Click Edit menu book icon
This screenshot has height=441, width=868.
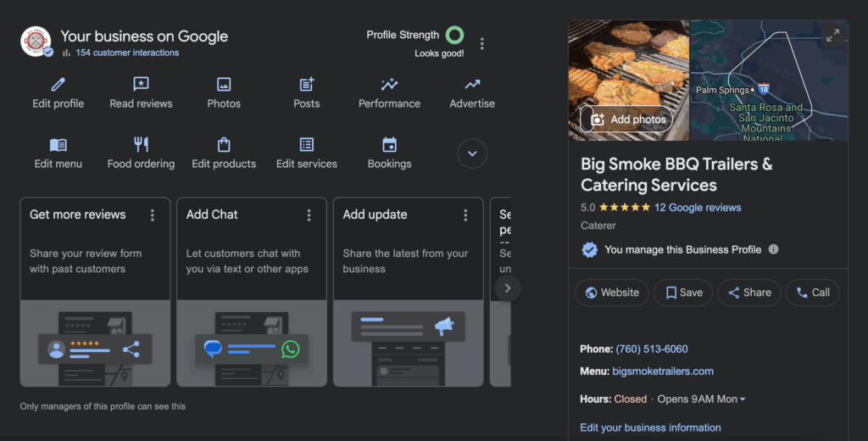(x=58, y=145)
